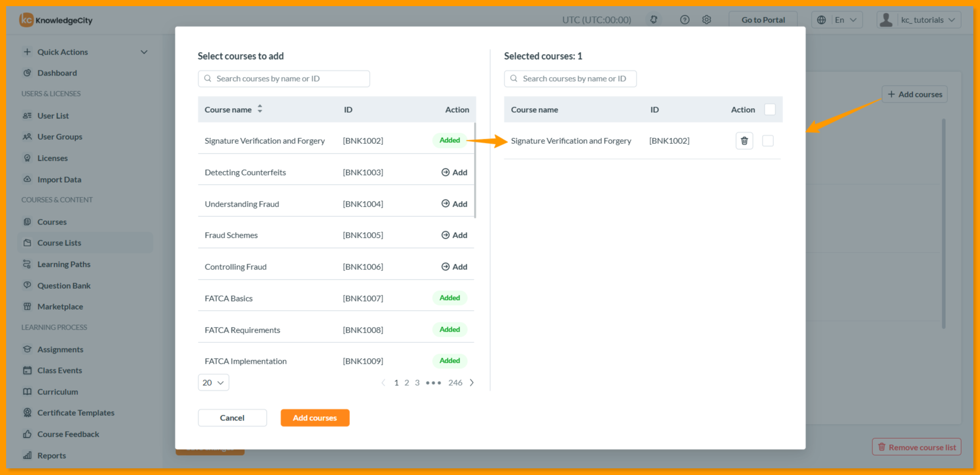Viewport: 980px width, 475px height.
Task: Click the trash icon for Signature Verification
Action: [x=744, y=141]
